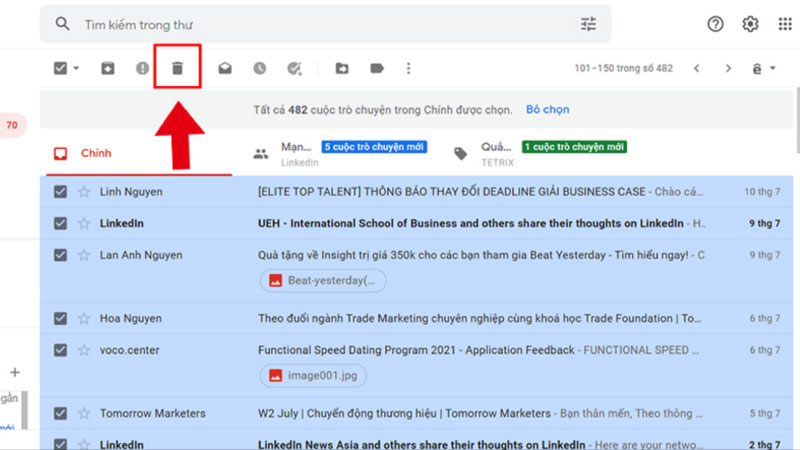This screenshot has width=800, height=450.
Task: Switch to the Chính inbox tab
Action: [96, 153]
